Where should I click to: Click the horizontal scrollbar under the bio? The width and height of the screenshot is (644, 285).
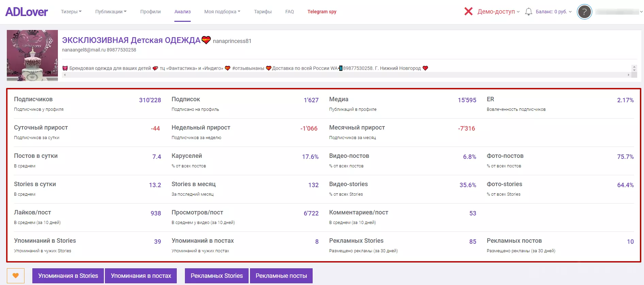(346, 75)
